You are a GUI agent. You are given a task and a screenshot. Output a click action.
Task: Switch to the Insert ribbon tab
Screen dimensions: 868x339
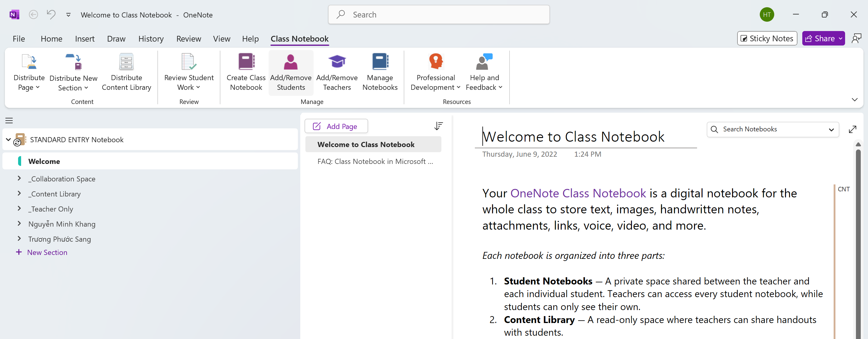click(x=85, y=39)
